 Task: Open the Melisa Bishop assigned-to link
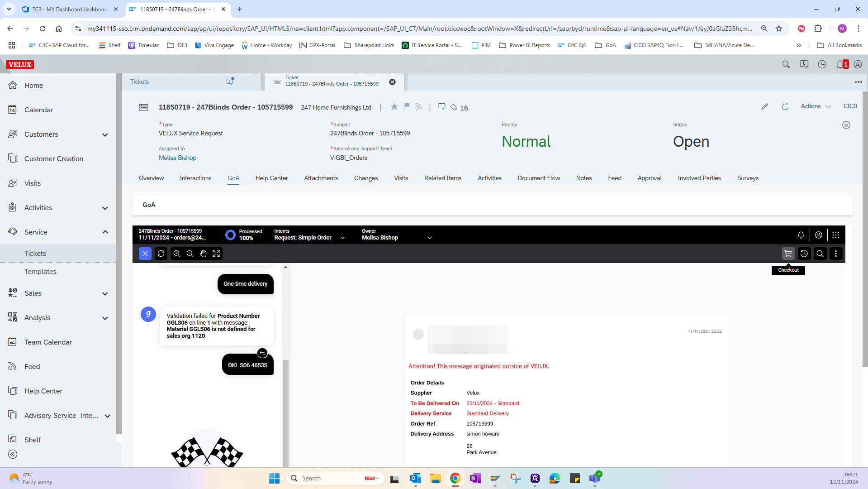coord(177,158)
